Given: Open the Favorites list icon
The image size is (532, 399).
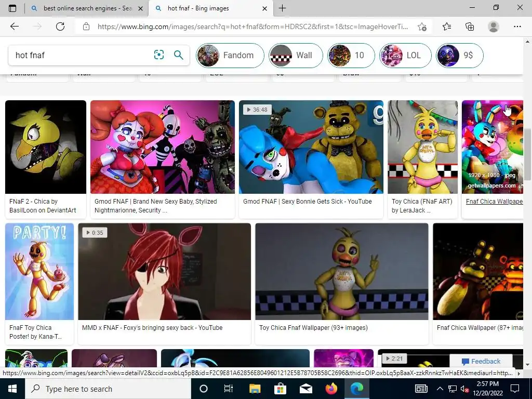Looking at the screenshot, I should coord(447,26).
